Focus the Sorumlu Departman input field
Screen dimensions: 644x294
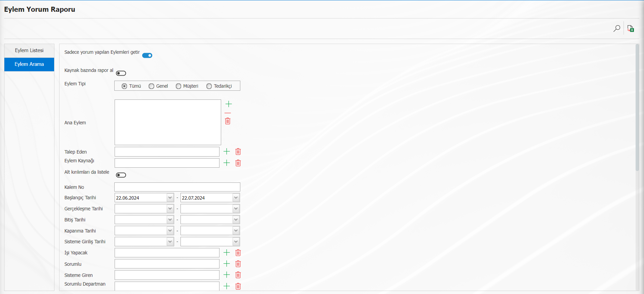(167, 286)
